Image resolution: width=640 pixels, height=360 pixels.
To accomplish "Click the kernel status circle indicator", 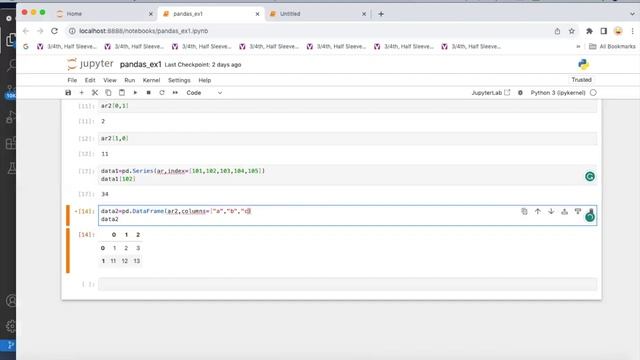I will (593, 93).
